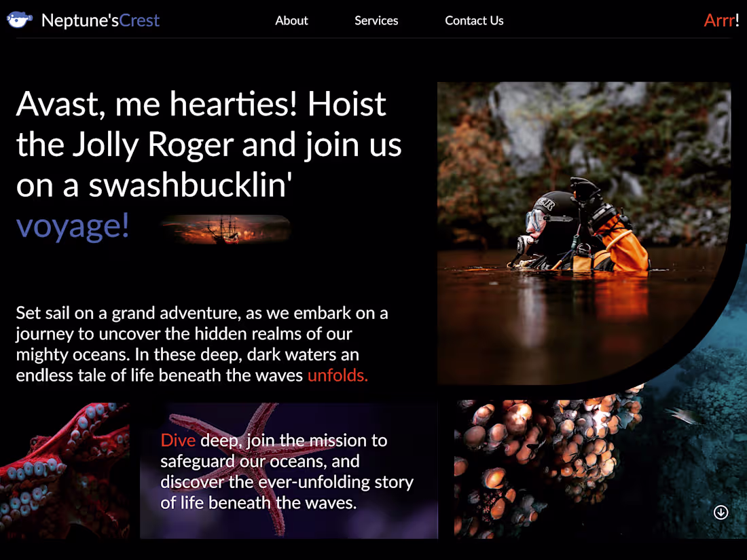Click the 'Set sail on a grand adventure' paragraph
Screen dimensions: 747x560
click(202, 344)
